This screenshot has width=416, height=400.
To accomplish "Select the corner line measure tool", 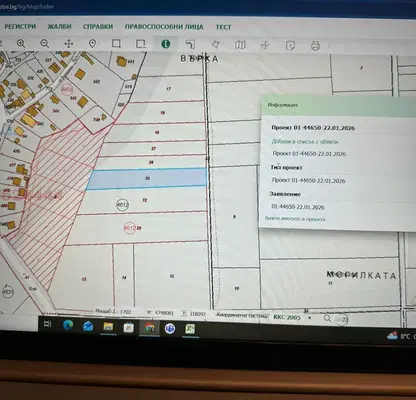I will 190,44.
